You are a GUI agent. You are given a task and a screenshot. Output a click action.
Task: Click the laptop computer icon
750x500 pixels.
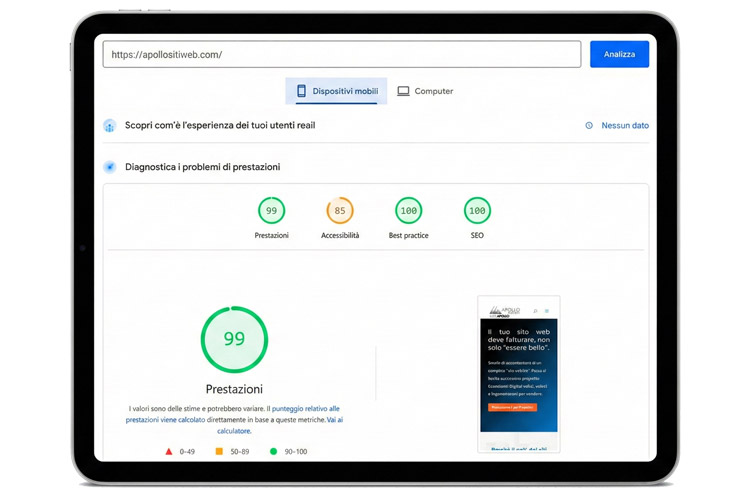[403, 91]
